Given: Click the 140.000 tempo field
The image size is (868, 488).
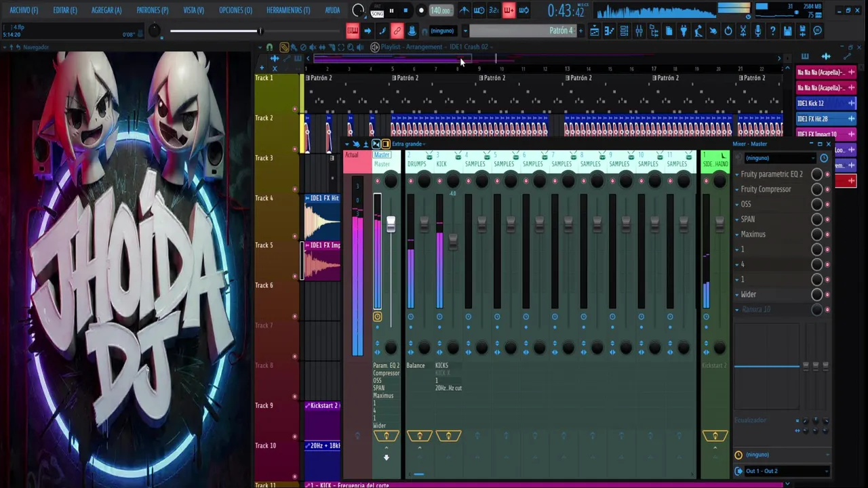Looking at the screenshot, I should (x=441, y=10).
